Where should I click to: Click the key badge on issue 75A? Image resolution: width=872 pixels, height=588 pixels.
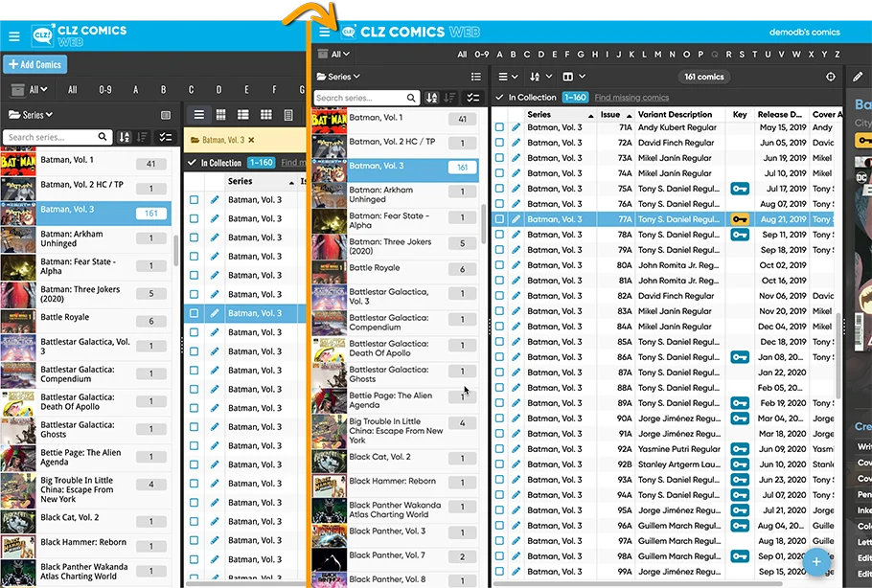coord(740,189)
